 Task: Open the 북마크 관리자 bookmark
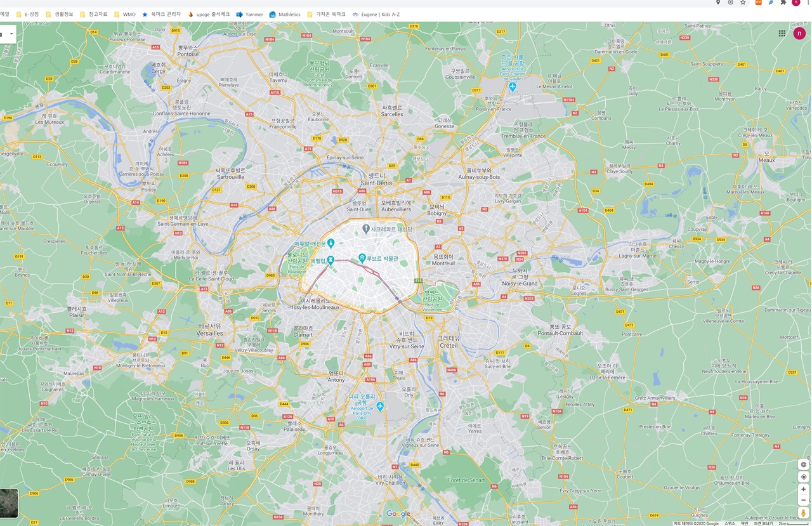[161, 14]
